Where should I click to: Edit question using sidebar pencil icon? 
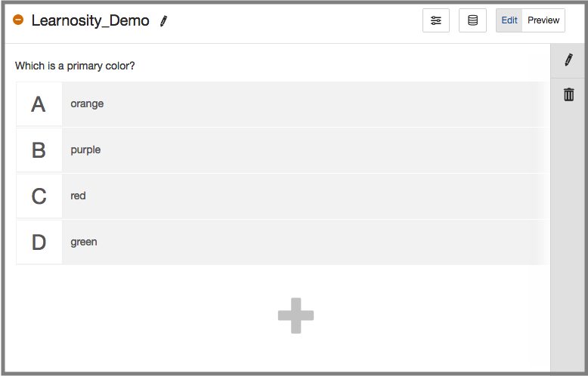(569, 60)
